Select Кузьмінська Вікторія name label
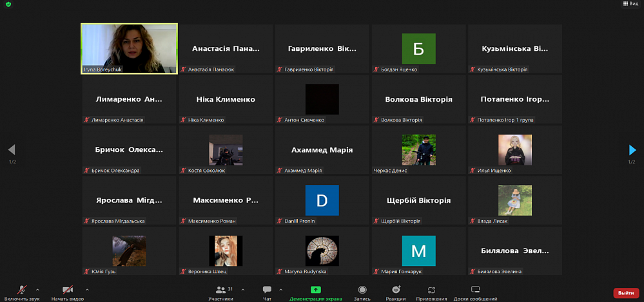 (x=503, y=70)
